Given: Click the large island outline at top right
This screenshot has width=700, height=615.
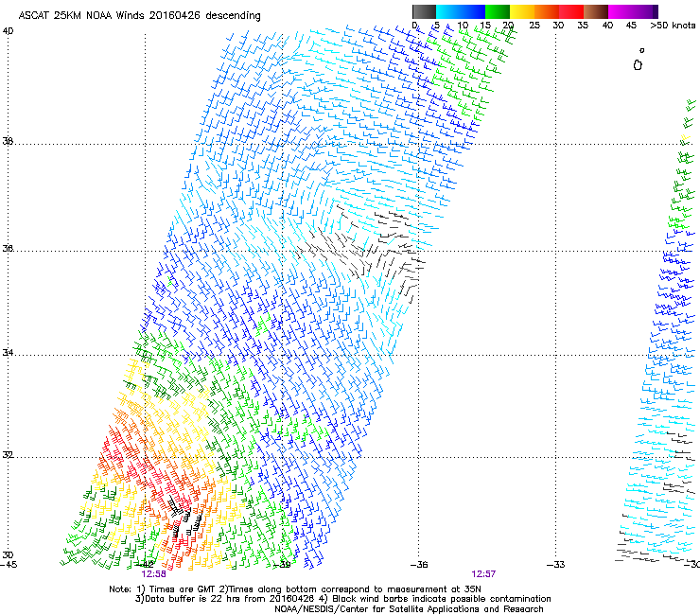Looking at the screenshot, I should pyautogui.click(x=638, y=65).
